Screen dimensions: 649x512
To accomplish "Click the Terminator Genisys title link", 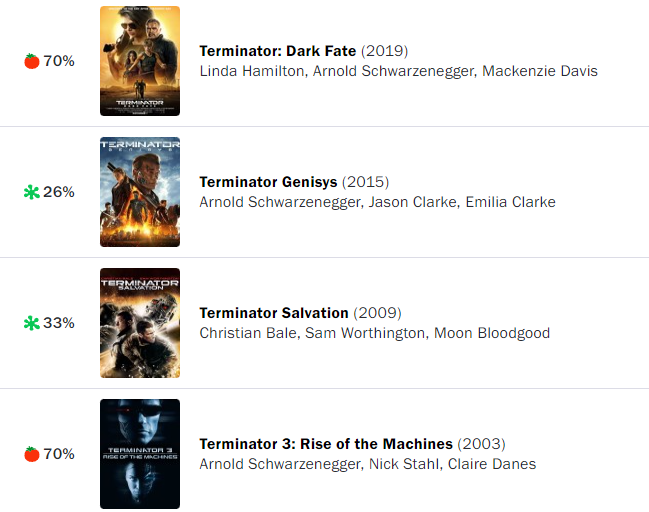I will pos(269,182).
